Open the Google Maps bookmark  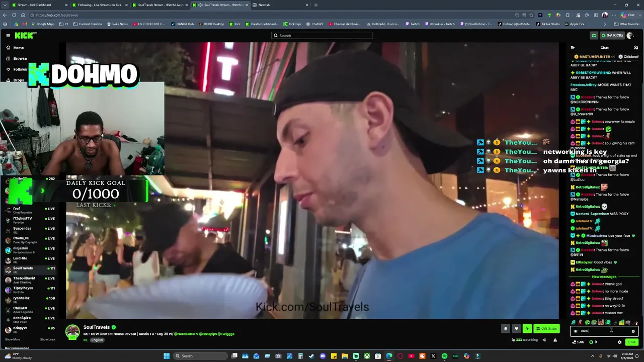pos(43,24)
